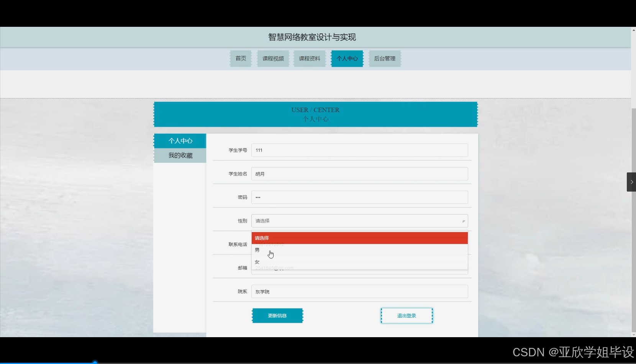Click the 退出登录 button
The width and height of the screenshot is (636, 364).
406,315
